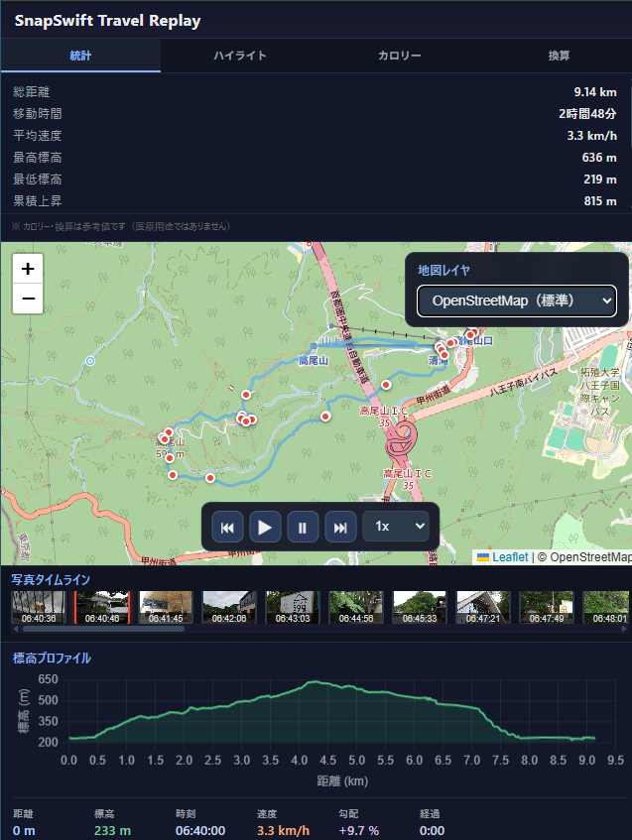Click the 標高プロファイル heading
Viewport: 632px width, 840px height.
click(x=52, y=659)
